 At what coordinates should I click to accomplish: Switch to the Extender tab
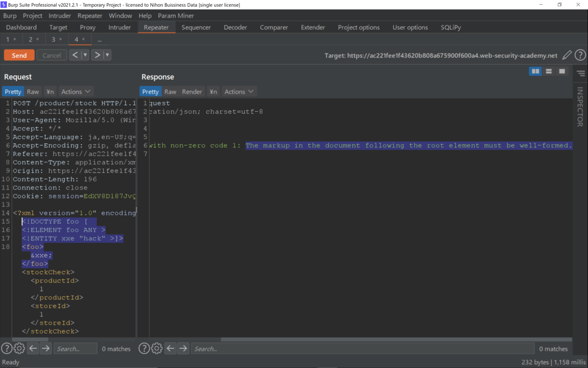click(x=313, y=27)
